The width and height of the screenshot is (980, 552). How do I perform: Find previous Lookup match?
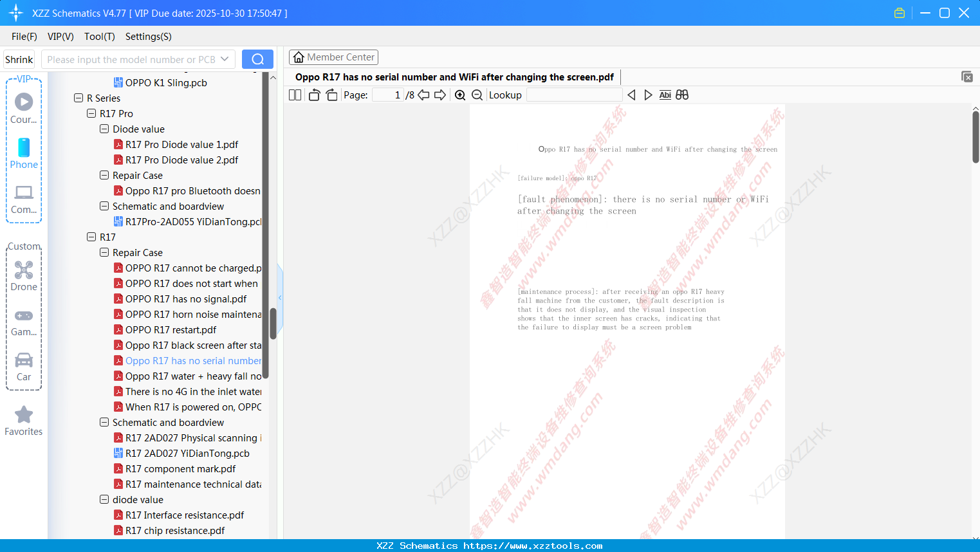(631, 95)
